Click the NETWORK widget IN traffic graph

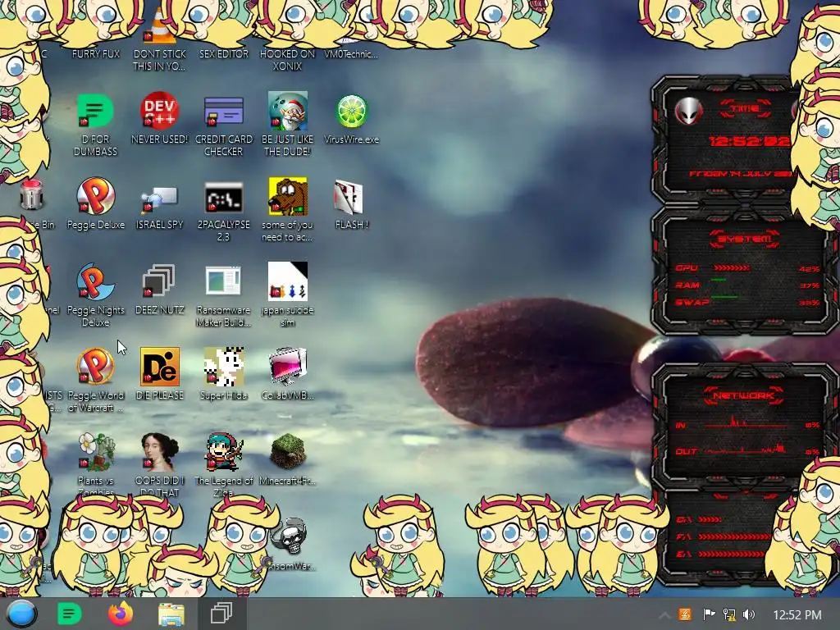[745, 422]
